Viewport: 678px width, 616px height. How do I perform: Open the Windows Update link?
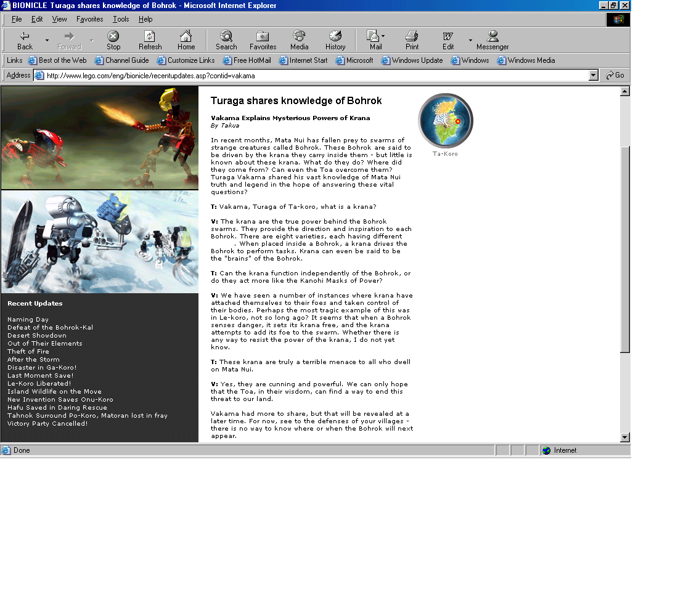[412, 60]
